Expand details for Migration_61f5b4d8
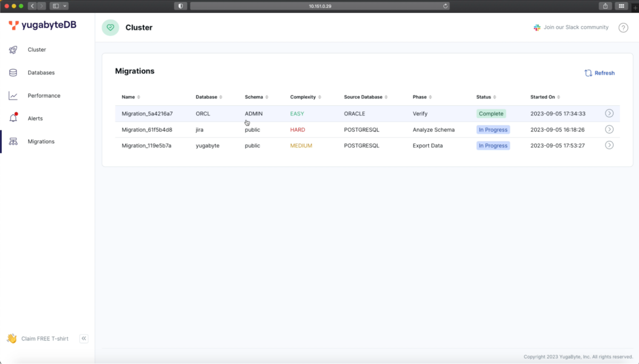 tap(609, 129)
